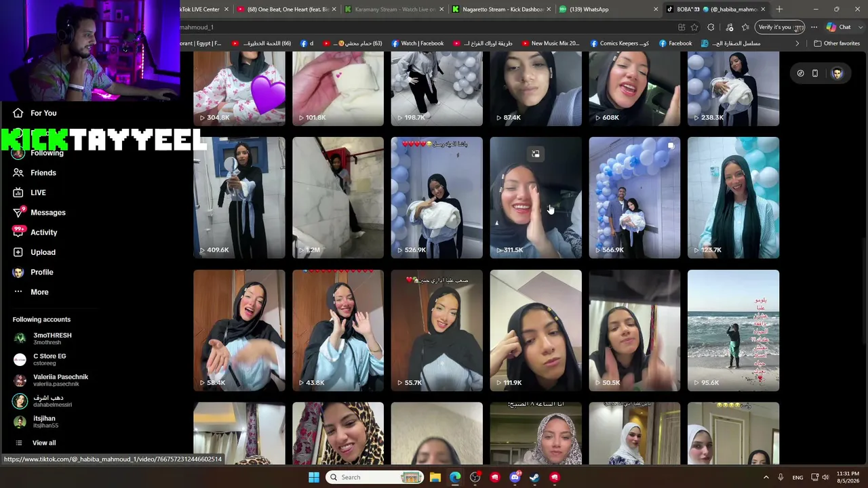Open the New Music Mix bookmark
The image size is (868, 488).
tap(550, 43)
